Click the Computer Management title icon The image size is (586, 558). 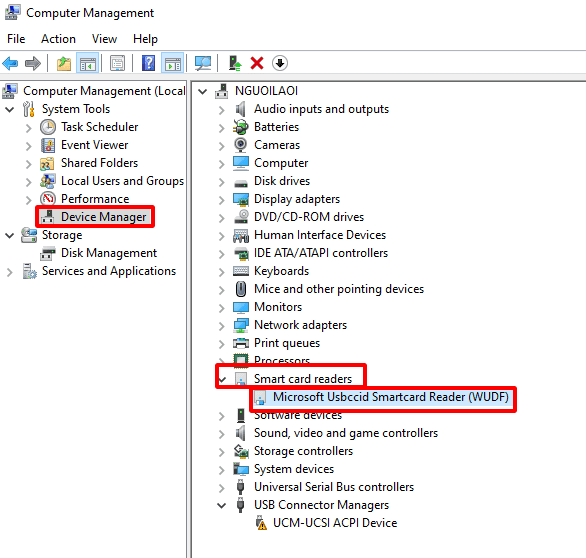coord(13,12)
